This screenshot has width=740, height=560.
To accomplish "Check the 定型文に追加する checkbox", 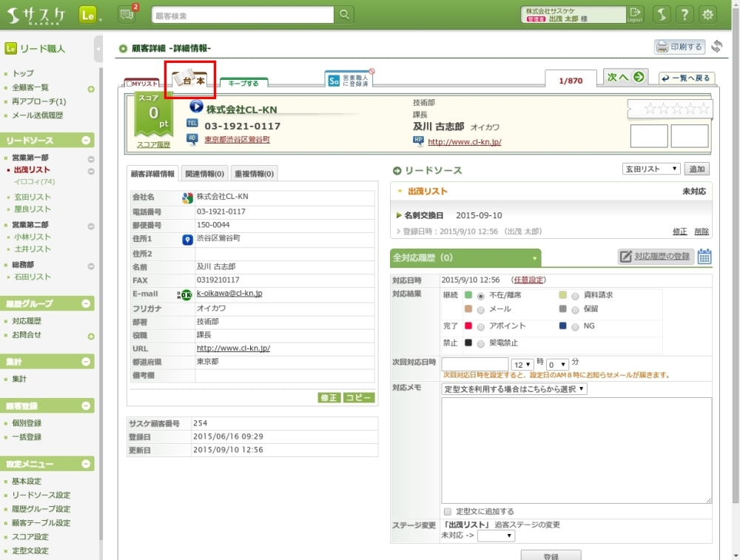I will coord(448,511).
